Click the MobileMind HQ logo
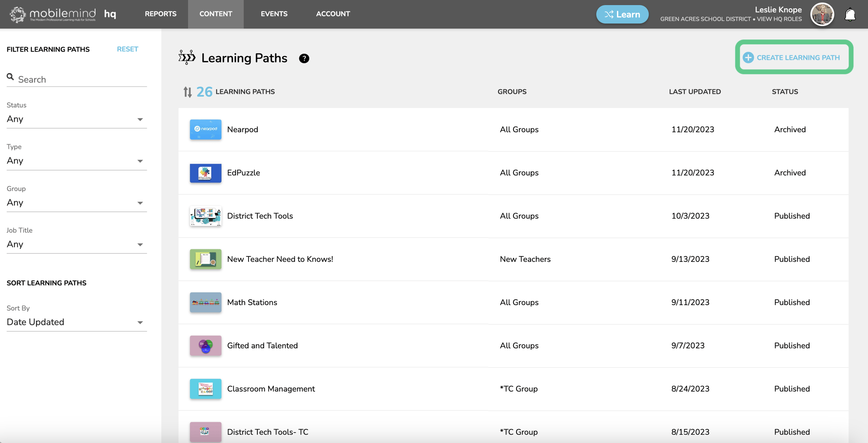 tap(63, 14)
